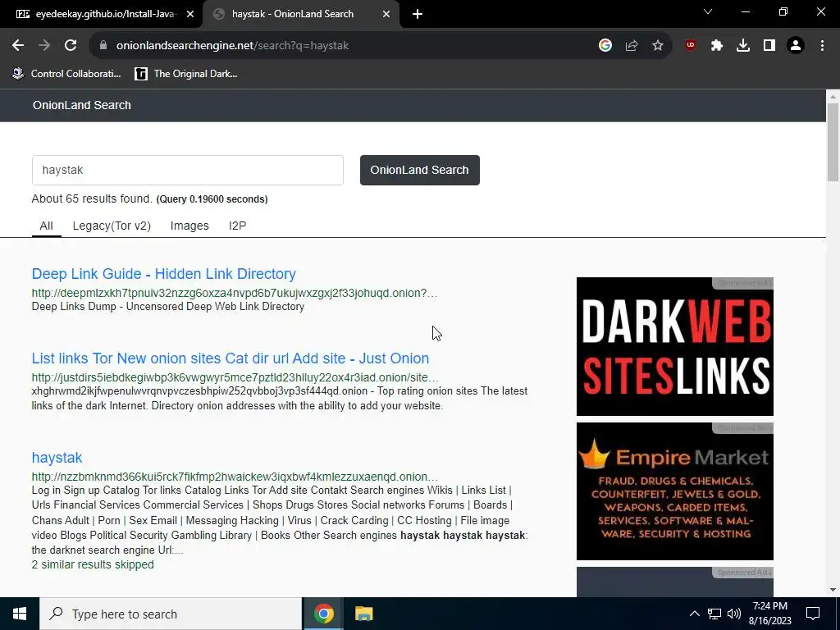The width and height of the screenshot is (840, 630).
Task: Open List links Tor New onion sites result
Action: pos(231,358)
